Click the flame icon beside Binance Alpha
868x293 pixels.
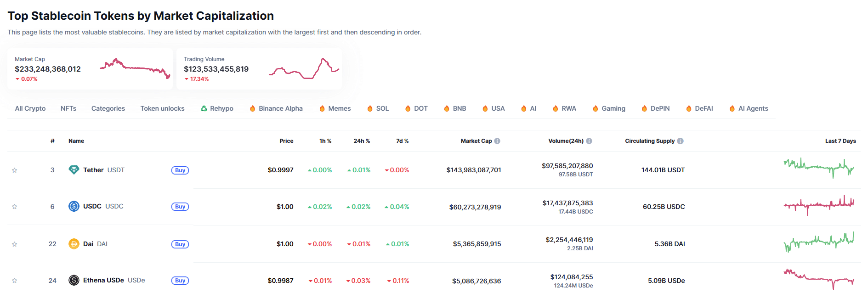coord(252,108)
